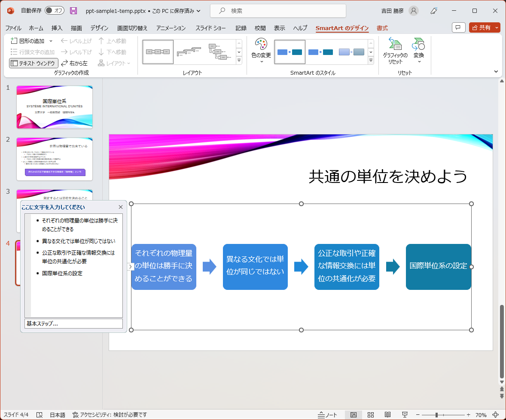Screen dimensions: 506x420
Task: Click the save disk icon in title bar
Action: point(73,11)
